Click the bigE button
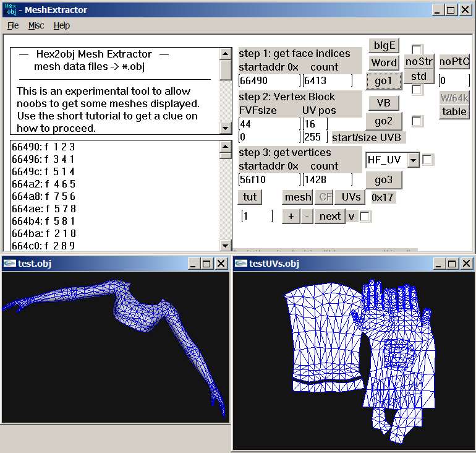 (x=384, y=45)
